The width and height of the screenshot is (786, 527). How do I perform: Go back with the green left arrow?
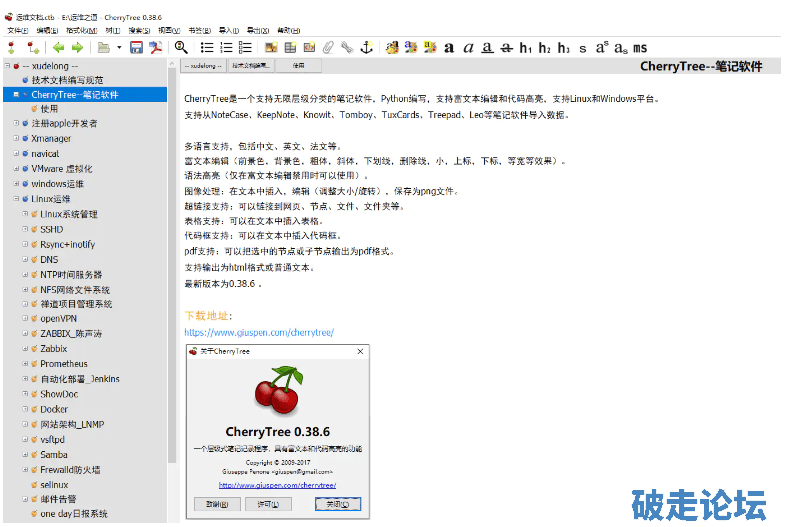click(x=58, y=47)
